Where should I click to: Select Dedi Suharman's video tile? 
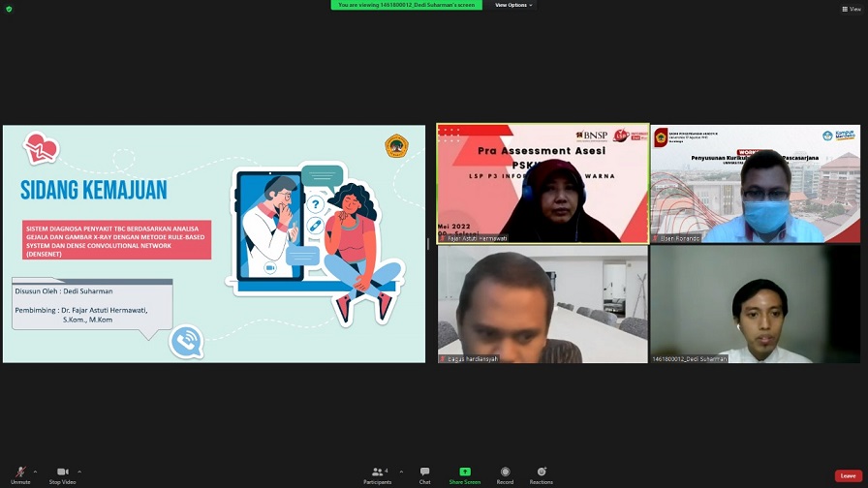755,304
